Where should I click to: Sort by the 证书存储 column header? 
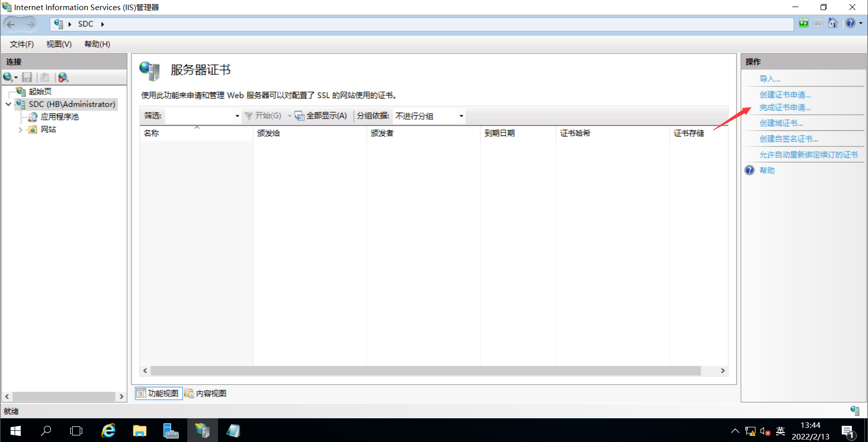[698, 133]
